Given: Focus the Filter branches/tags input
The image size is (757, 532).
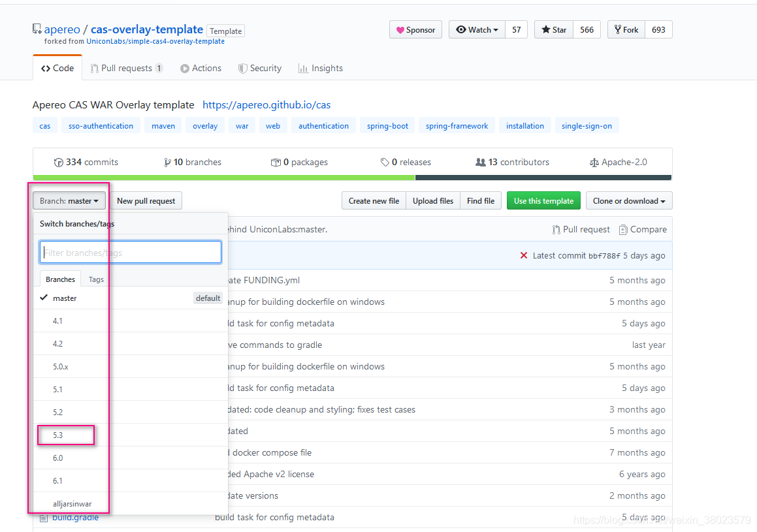Looking at the screenshot, I should (131, 252).
